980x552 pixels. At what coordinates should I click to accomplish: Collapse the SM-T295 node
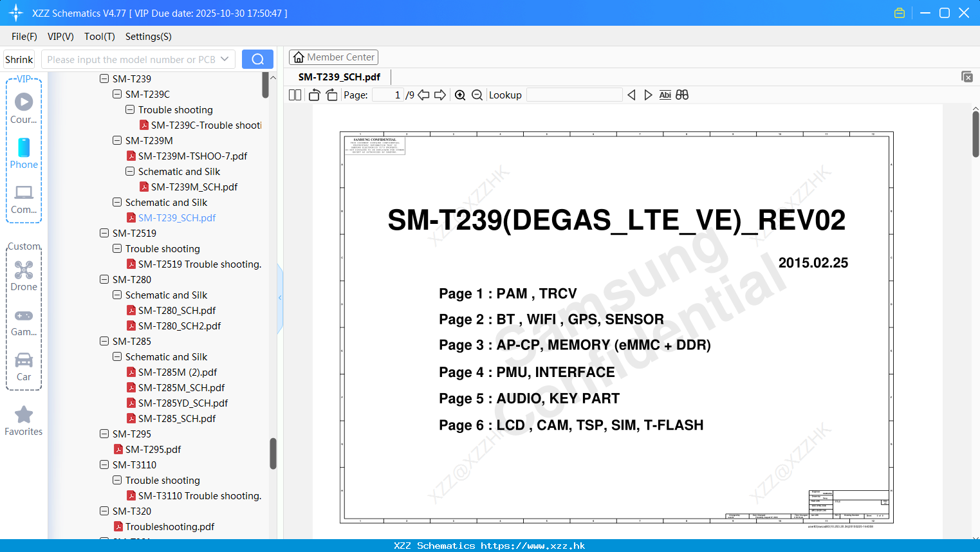point(104,434)
